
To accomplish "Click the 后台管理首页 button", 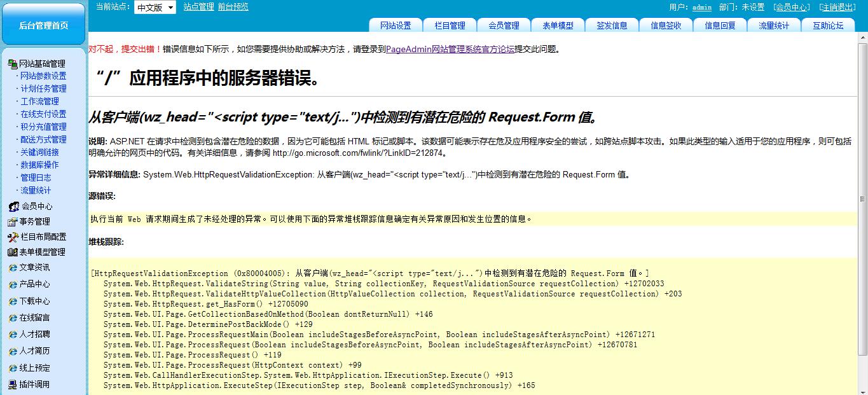I will 43,25.
